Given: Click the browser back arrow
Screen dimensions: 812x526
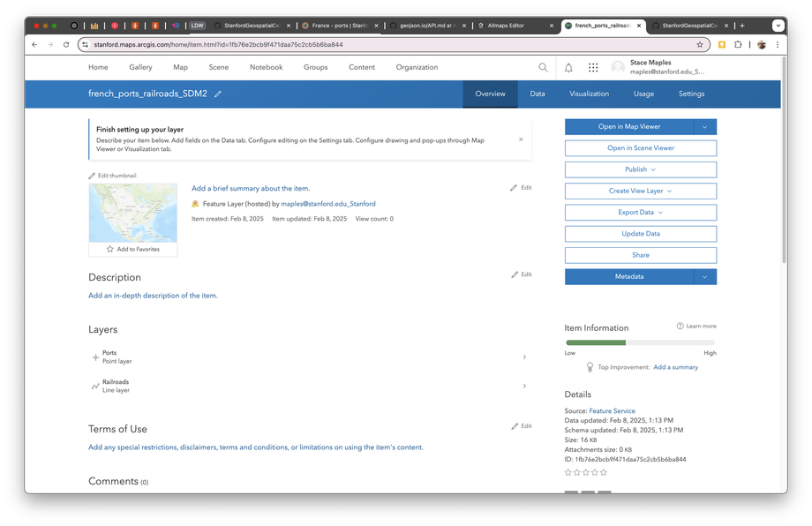Looking at the screenshot, I should click(x=34, y=44).
